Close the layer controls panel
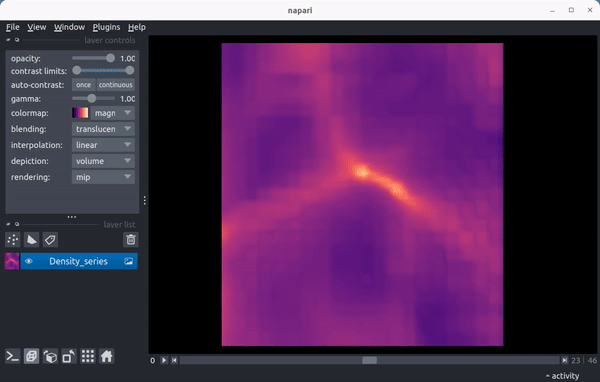600x382 pixels. pos(8,40)
